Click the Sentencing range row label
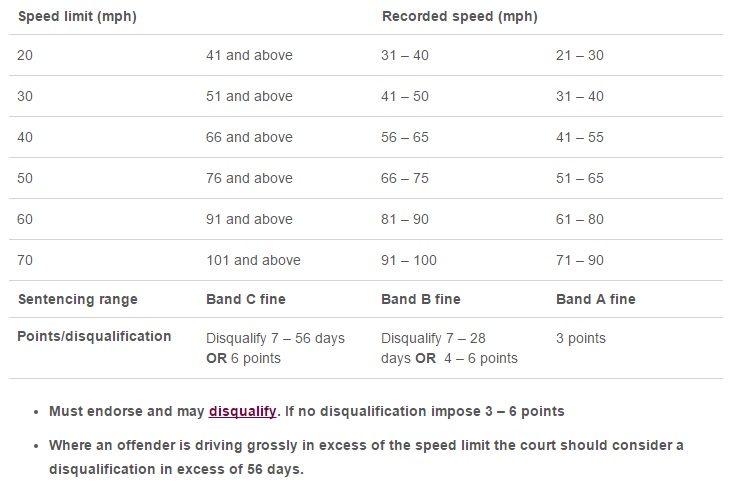737x496 pixels. click(78, 299)
